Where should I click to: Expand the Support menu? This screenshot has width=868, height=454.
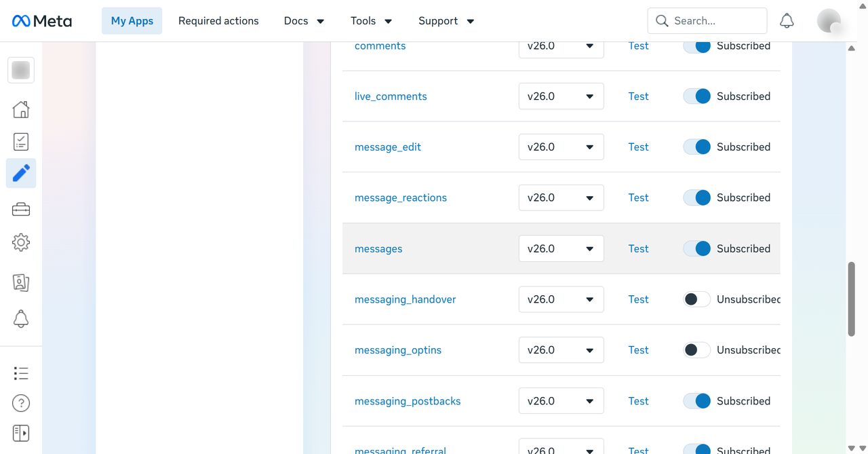click(446, 21)
